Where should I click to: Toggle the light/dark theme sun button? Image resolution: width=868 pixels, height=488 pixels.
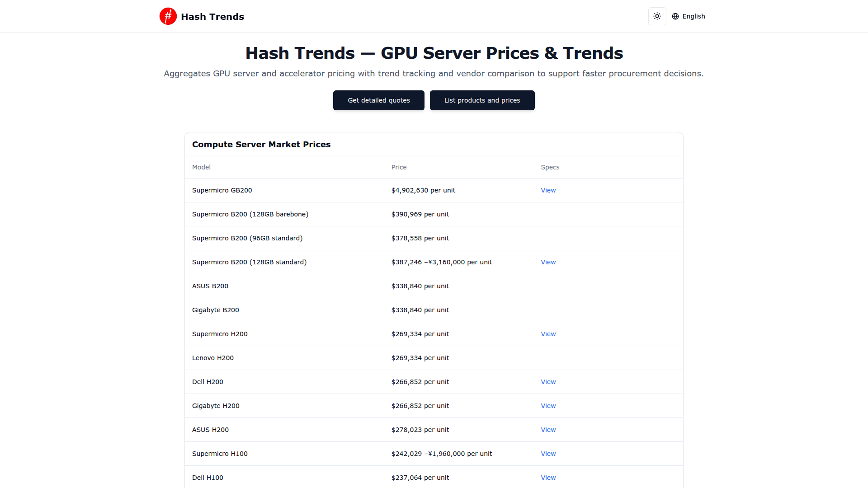[657, 16]
